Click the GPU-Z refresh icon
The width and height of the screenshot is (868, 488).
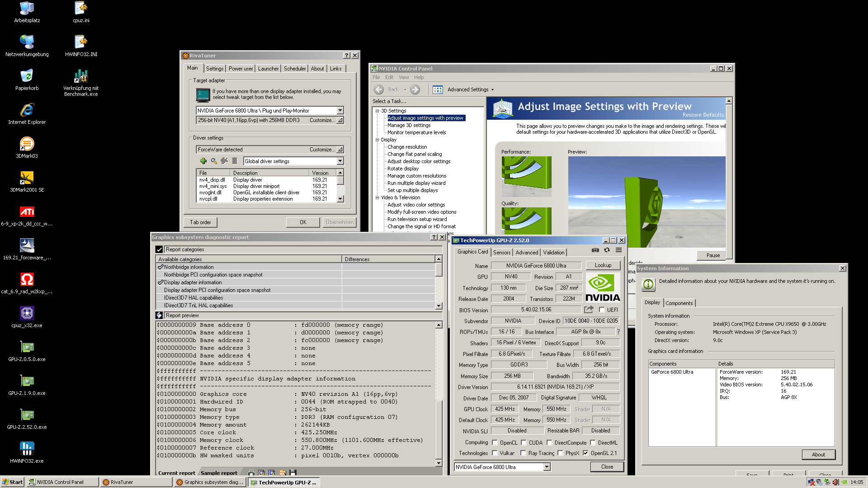(x=607, y=250)
